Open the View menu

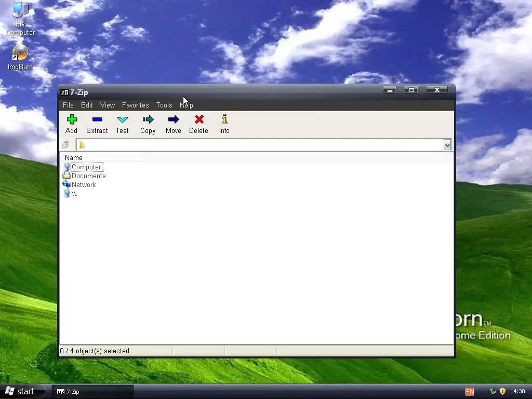click(108, 105)
